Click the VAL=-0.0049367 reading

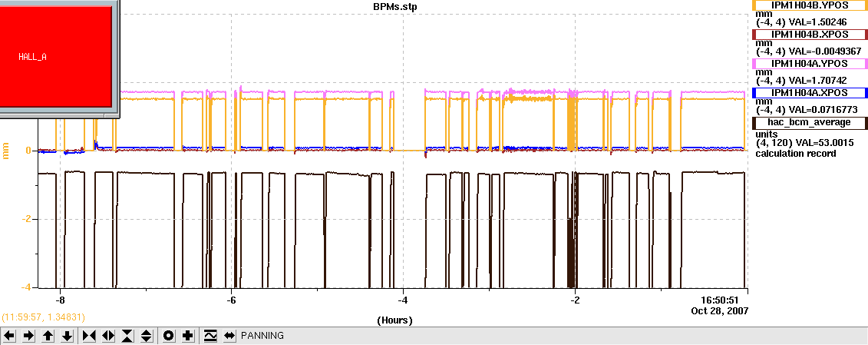point(825,51)
